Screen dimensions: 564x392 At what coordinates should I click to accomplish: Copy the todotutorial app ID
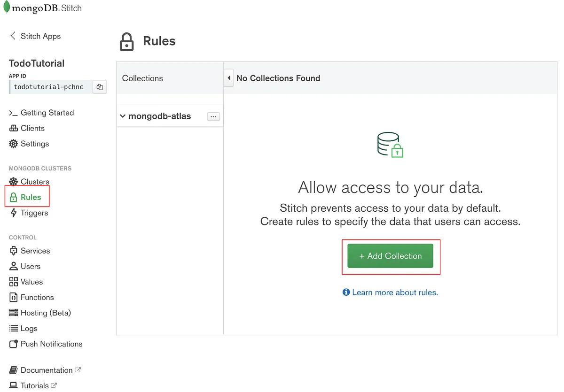(x=100, y=86)
